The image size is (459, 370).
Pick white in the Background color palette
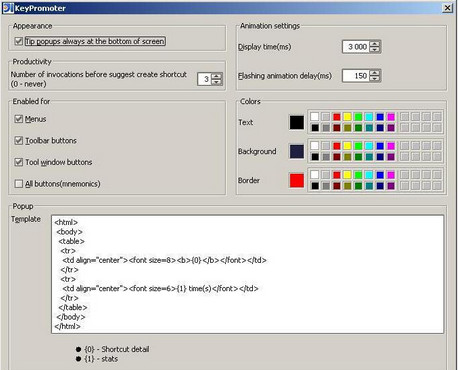coord(315,146)
